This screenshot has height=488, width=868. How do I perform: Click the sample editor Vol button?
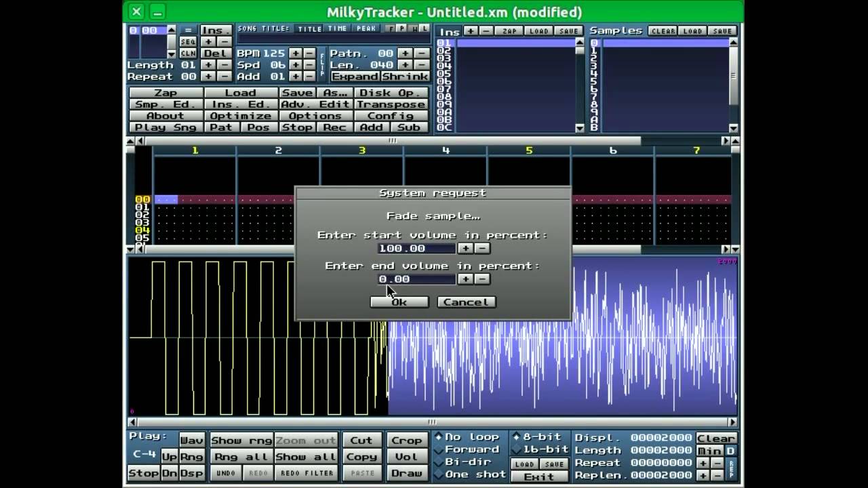407,457
